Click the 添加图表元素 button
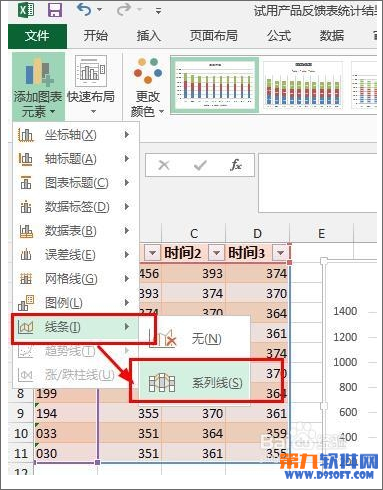Image resolution: width=383 pixels, height=490 pixels. pos(38,86)
